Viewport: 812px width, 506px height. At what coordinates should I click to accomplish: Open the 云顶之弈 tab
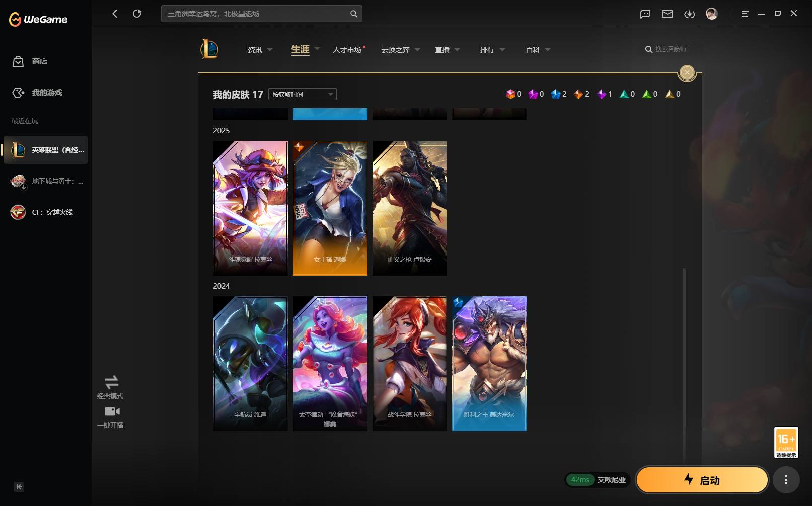pos(395,50)
